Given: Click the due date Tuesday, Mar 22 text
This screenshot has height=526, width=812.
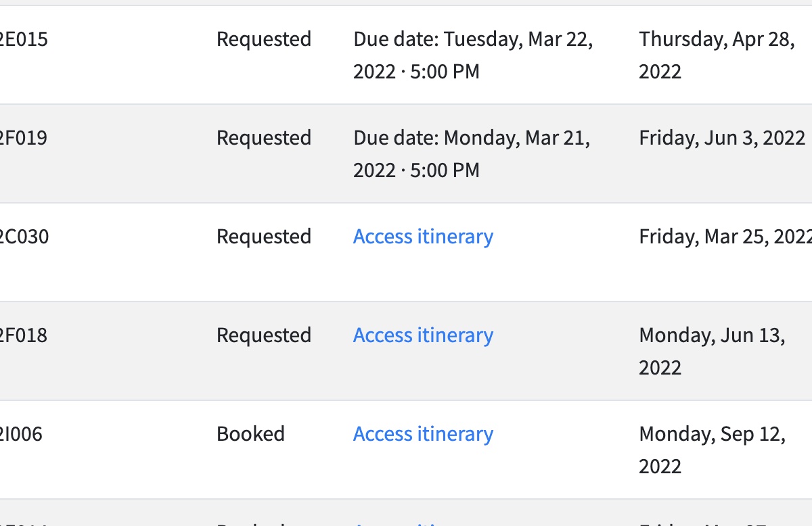Looking at the screenshot, I should [473, 55].
